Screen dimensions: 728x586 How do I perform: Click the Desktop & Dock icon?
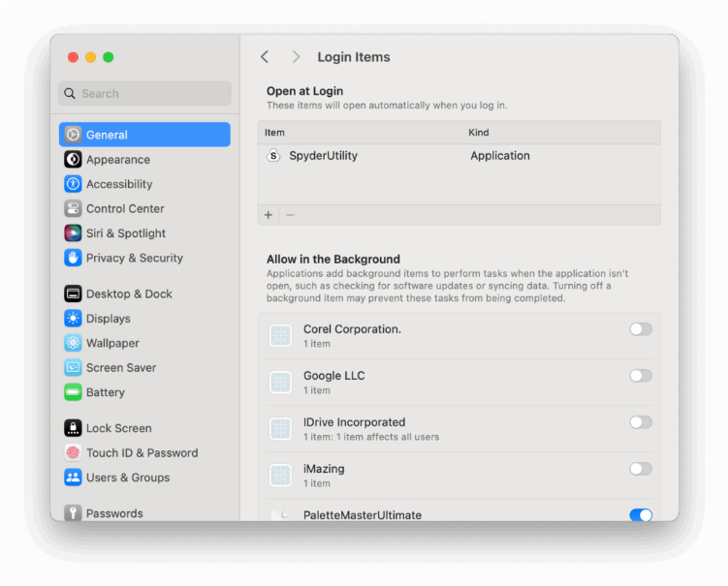pos(73,293)
